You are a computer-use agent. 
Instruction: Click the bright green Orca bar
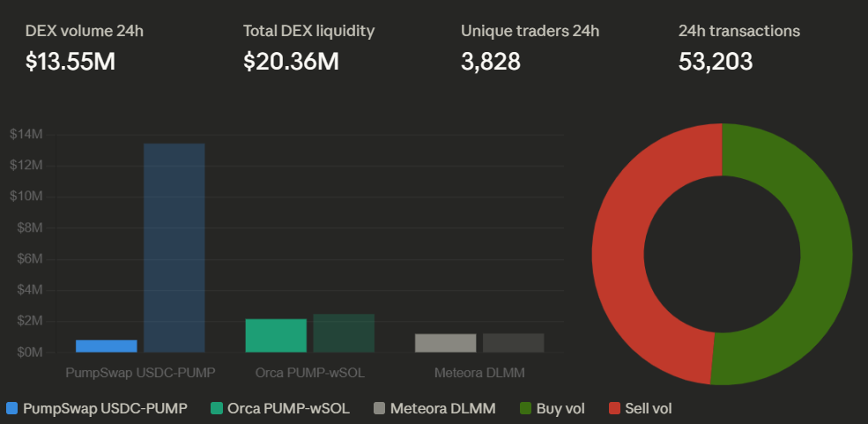pyautogui.click(x=276, y=335)
